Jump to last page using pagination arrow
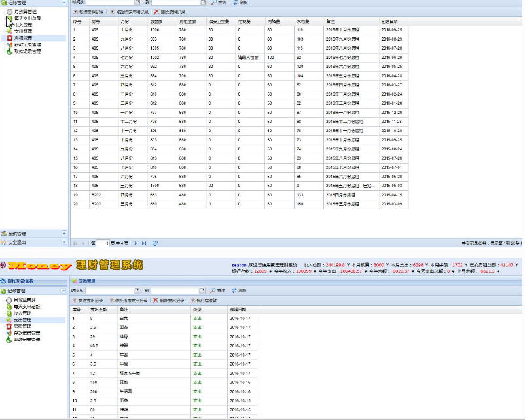 pyautogui.click(x=144, y=243)
